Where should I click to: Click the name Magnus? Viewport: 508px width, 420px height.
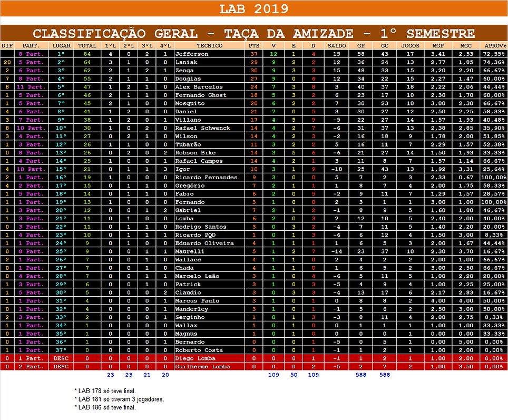pyautogui.click(x=186, y=334)
